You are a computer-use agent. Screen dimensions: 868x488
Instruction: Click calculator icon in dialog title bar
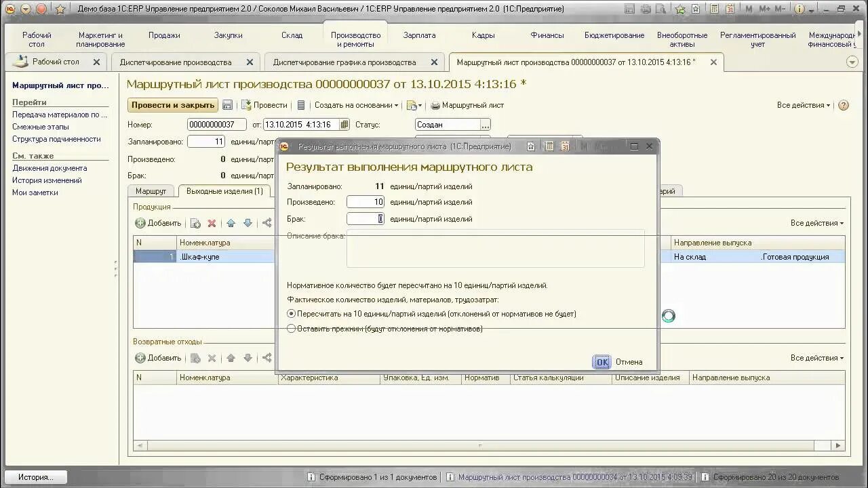549,146
